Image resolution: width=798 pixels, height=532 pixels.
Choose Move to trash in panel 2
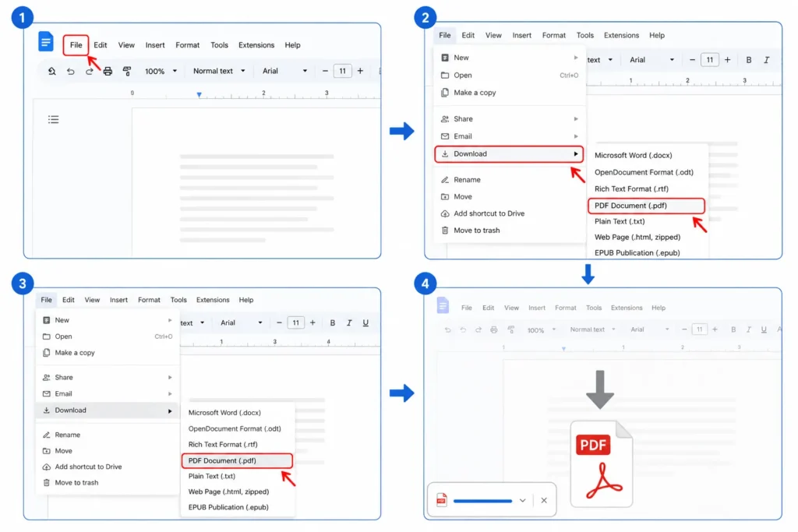(x=476, y=231)
